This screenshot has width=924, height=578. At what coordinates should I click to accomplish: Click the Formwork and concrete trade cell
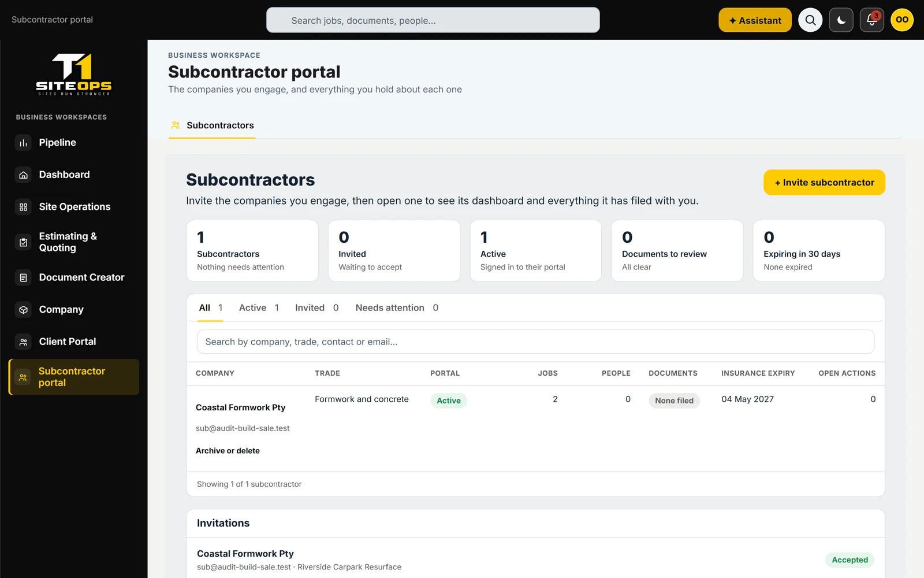point(362,399)
